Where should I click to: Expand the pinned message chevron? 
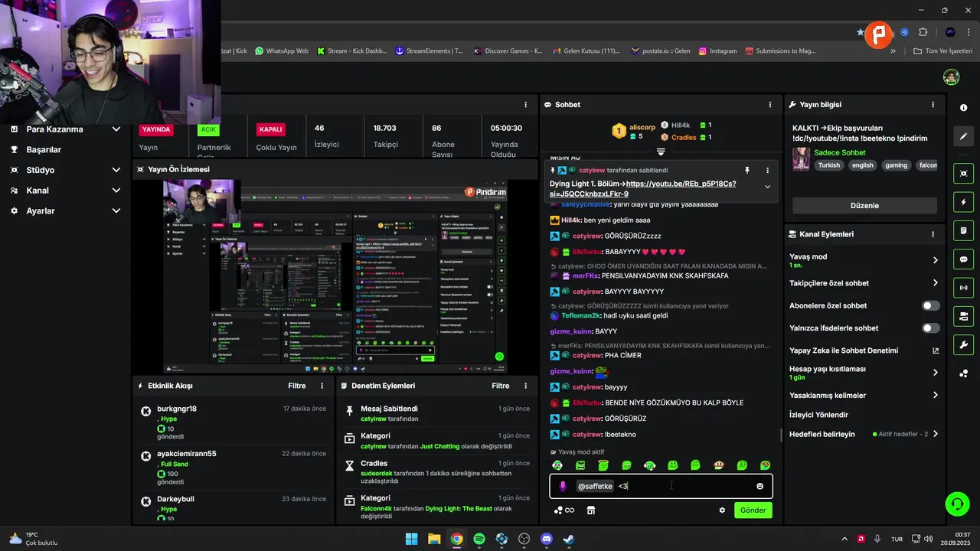pos(767,187)
